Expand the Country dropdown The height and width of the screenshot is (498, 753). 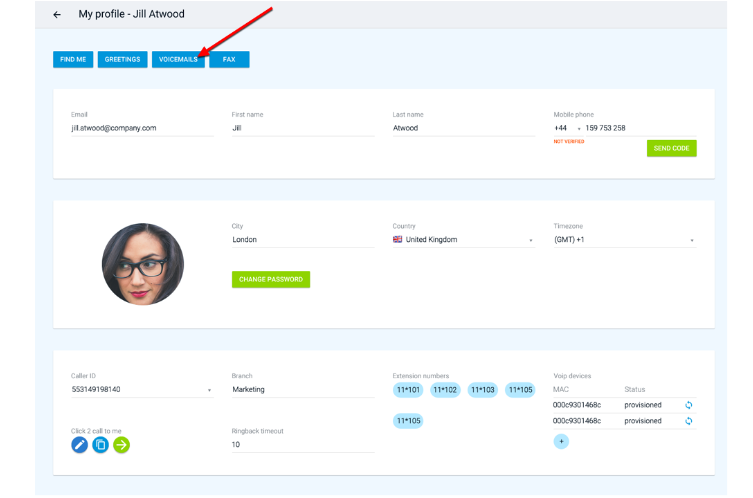[x=531, y=241]
